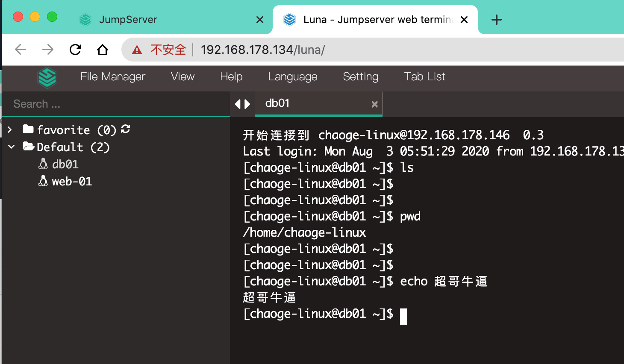Close the Luna web terminal browser tab
This screenshot has width=624, height=364.
[x=464, y=20]
